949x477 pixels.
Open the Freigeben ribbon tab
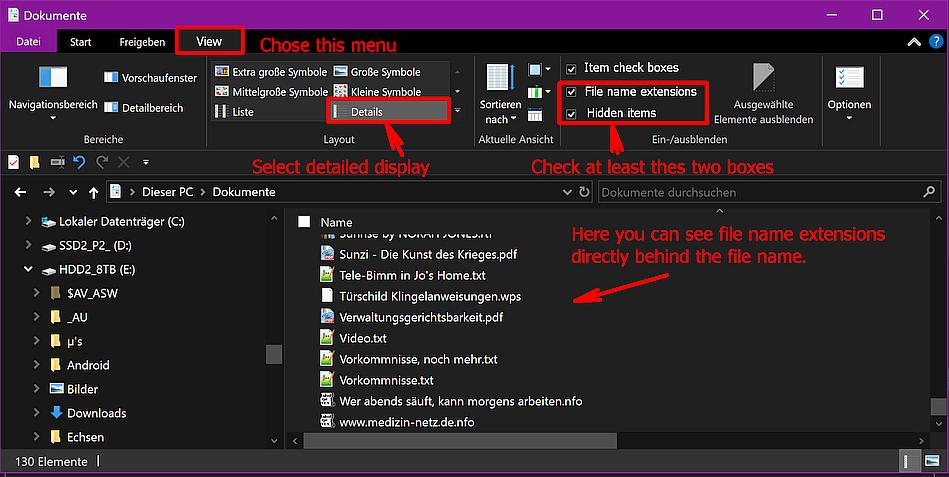pyautogui.click(x=143, y=42)
